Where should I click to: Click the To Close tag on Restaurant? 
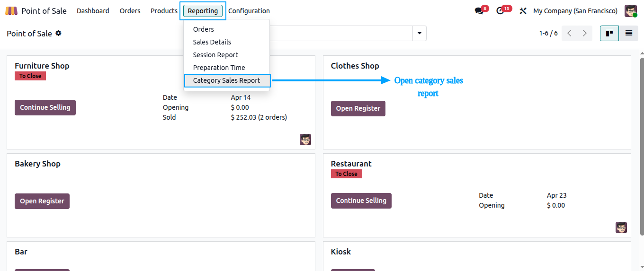pos(347,174)
